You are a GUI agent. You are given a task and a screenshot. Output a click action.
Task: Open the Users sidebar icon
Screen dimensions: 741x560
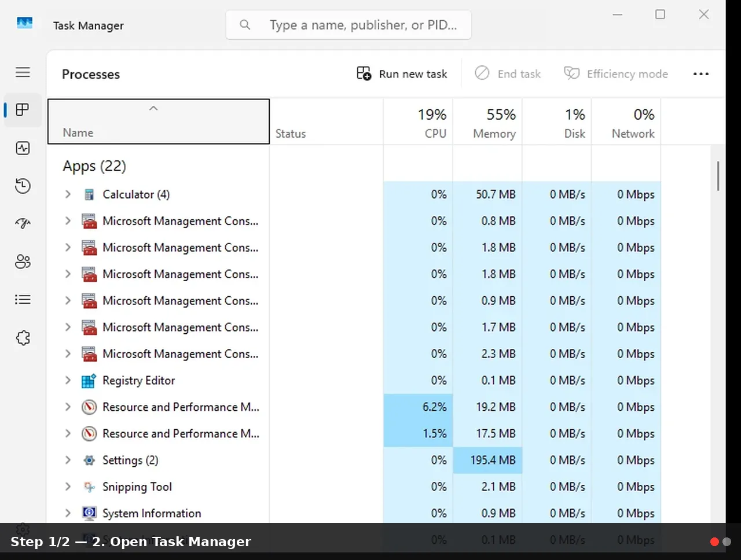[x=23, y=261]
